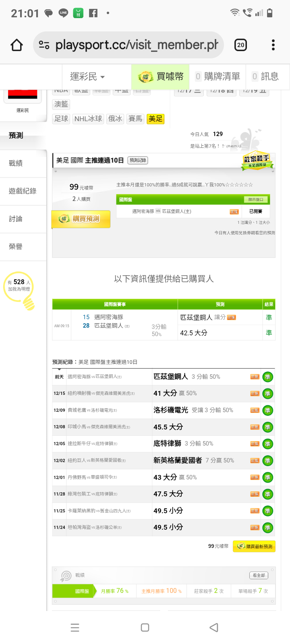
Task: Click 主推月勝率 100% stat
Action: coord(162,591)
